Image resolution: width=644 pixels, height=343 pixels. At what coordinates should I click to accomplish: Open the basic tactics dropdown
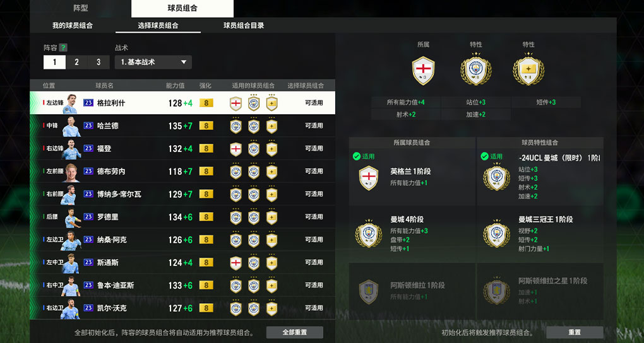(x=153, y=62)
